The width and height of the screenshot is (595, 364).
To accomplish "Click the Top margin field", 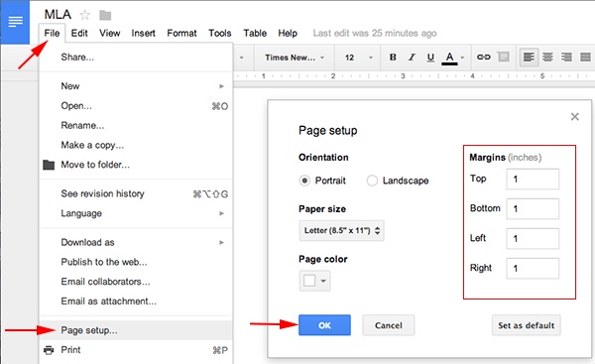I will (533, 180).
